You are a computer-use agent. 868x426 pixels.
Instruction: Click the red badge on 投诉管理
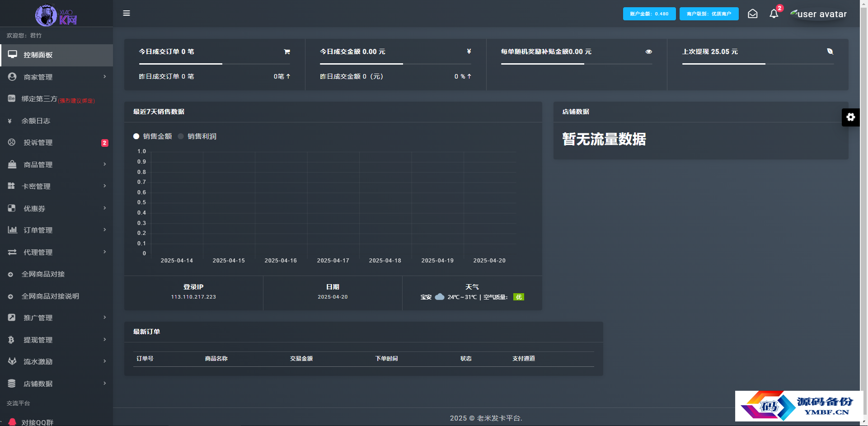tap(104, 143)
